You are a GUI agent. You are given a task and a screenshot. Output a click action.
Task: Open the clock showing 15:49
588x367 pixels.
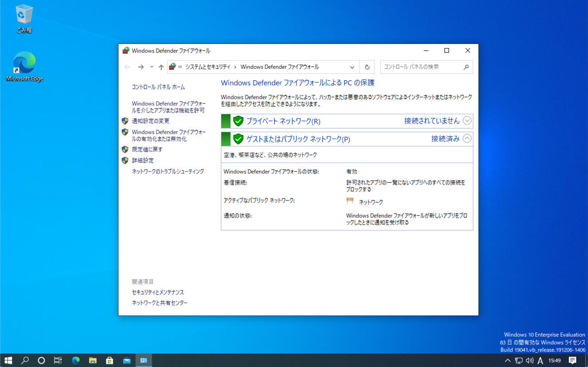pos(554,361)
